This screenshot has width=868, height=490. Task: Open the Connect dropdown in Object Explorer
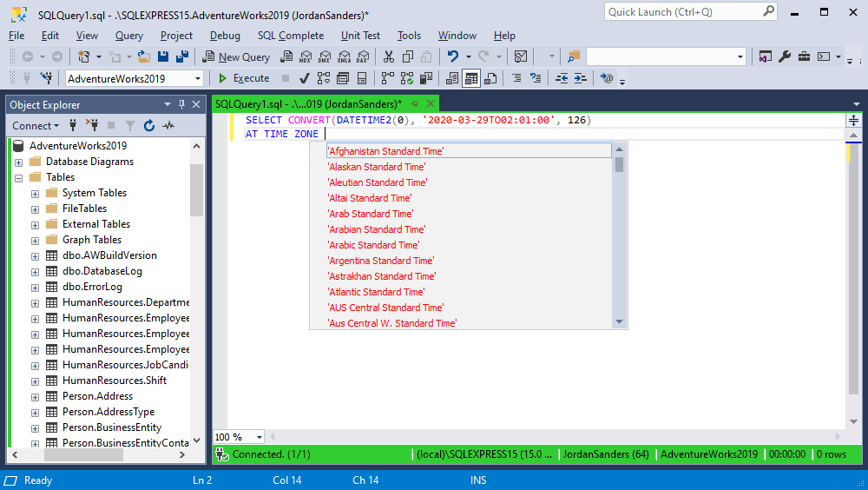[x=36, y=126]
